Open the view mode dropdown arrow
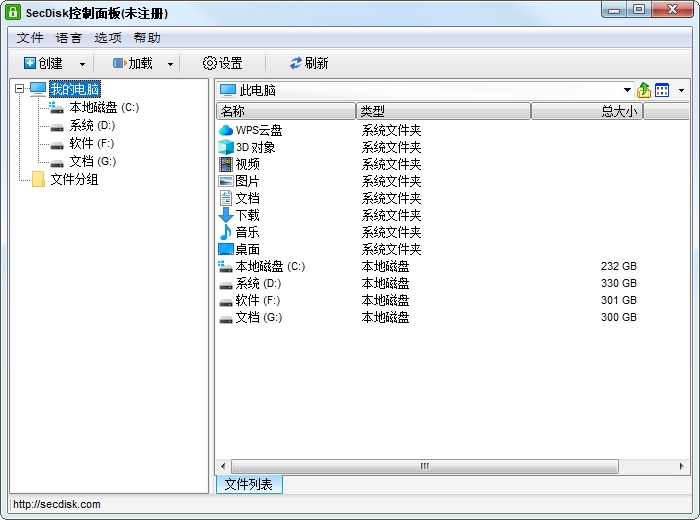 (x=681, y=91)
